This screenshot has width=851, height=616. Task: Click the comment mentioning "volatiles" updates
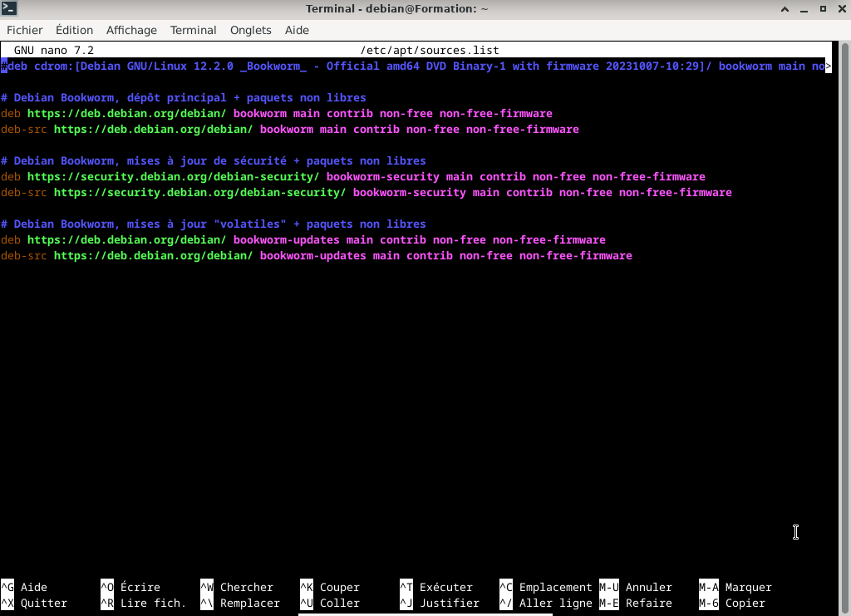(214, 224)
